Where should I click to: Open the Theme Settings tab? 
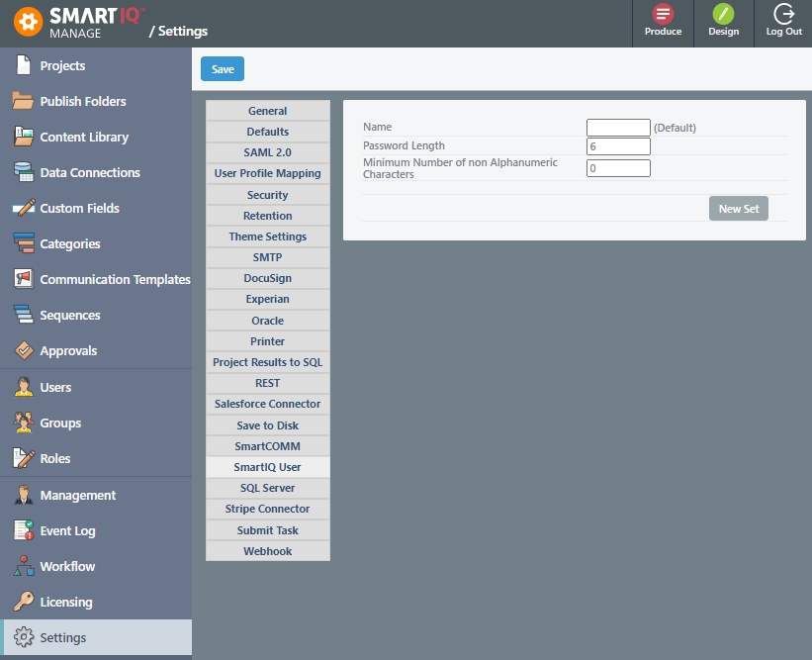267,236
